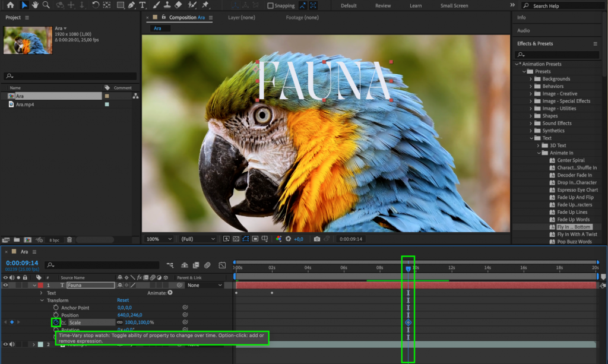608x364 pixels.
Task: Take a snapshot of the composition
Action: 318,239
